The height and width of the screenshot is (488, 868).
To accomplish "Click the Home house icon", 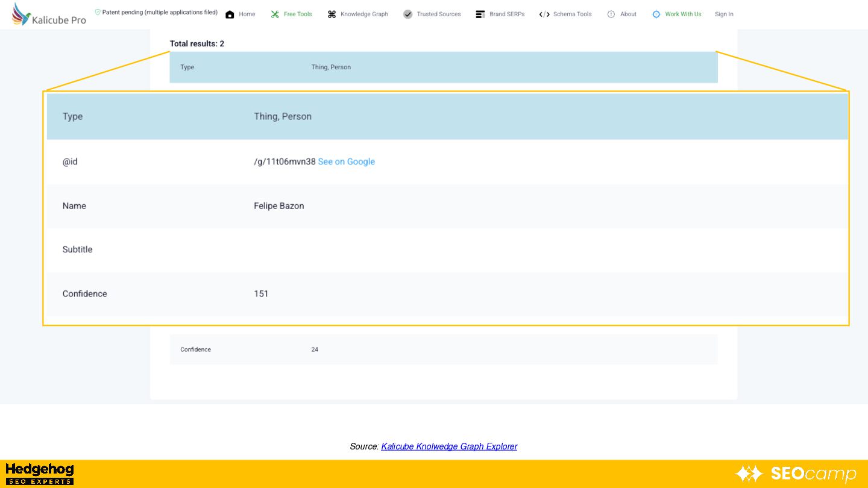I will 230,14.
